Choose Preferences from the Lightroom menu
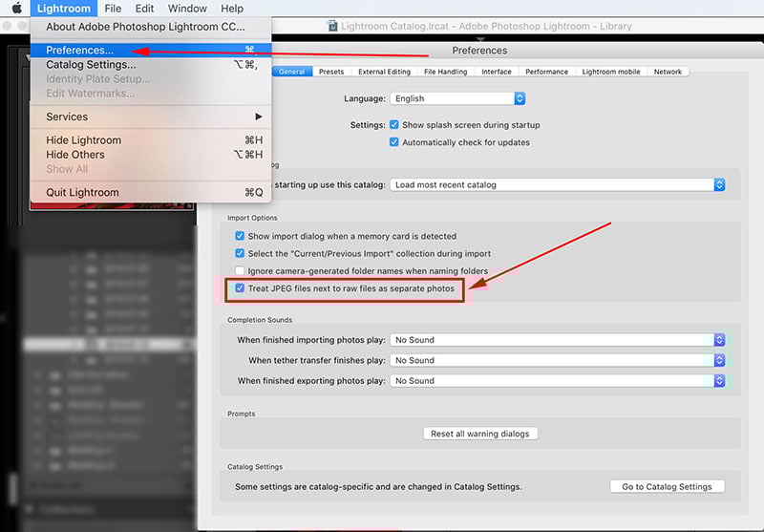Image resolution: width=764 pixels, height=532 pixels. (x=80, y=50)
